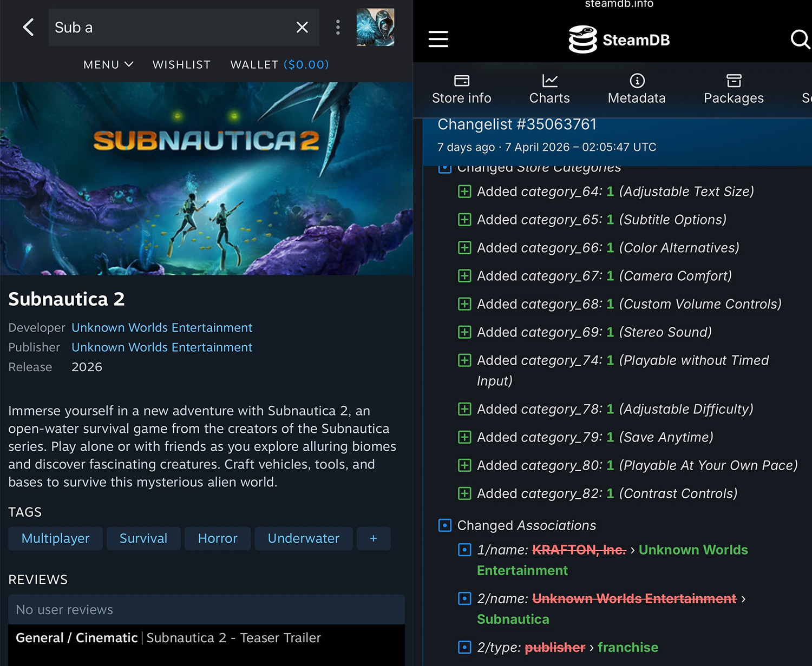Click the Unknown Worlds Entertainment developer link
812x666 pixels.
(x=162, y=328)
